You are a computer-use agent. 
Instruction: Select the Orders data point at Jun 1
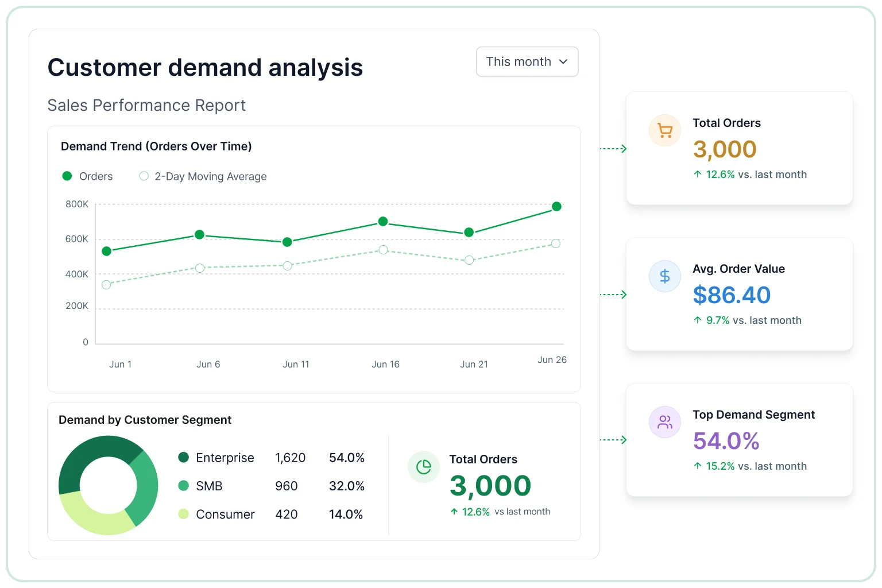106,251
